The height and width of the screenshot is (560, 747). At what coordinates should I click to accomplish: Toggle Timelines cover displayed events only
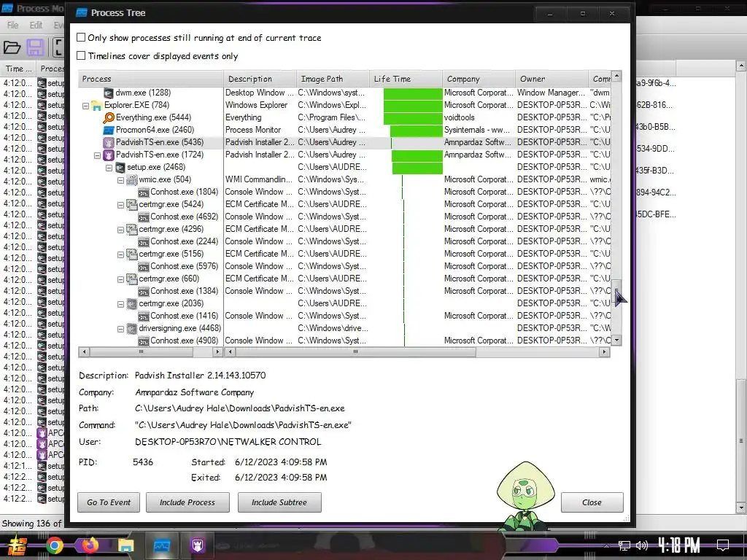click(82, 55)
